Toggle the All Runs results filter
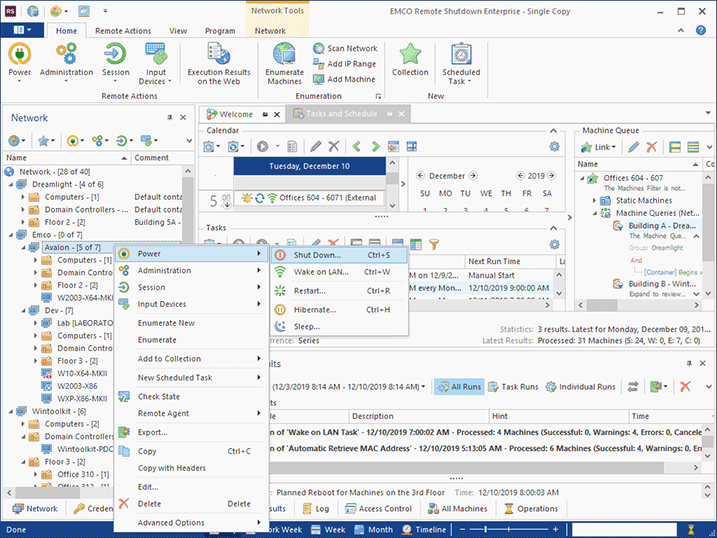The height and width of the screenshot is (538, 717). tap(458, 386)
